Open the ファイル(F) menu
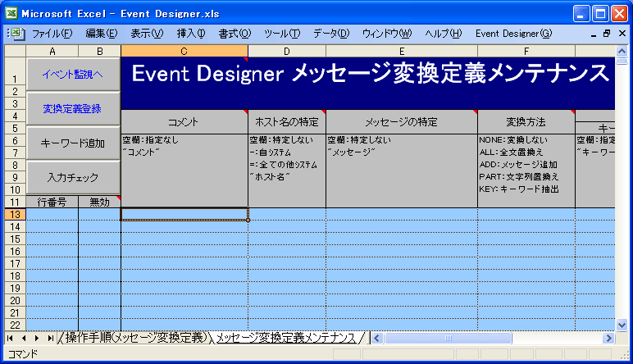 [x=52, y=34]
